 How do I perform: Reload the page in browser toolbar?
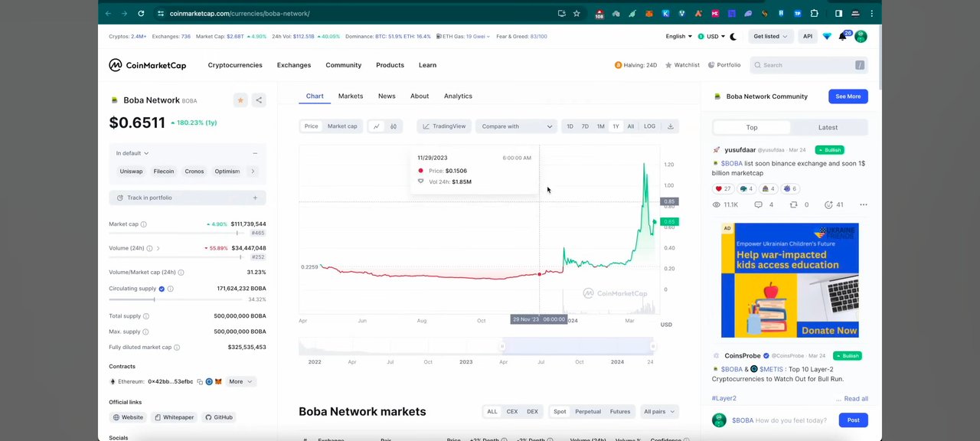pyautogui.click(x=141, y=13)
